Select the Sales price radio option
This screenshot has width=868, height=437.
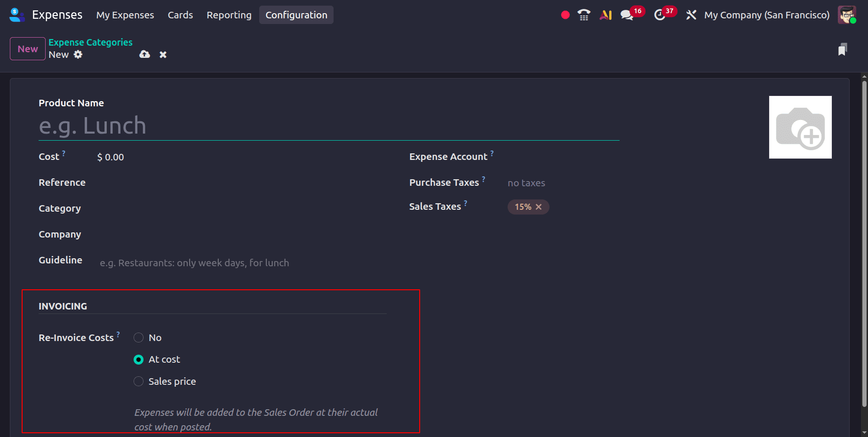click(138, 381)
